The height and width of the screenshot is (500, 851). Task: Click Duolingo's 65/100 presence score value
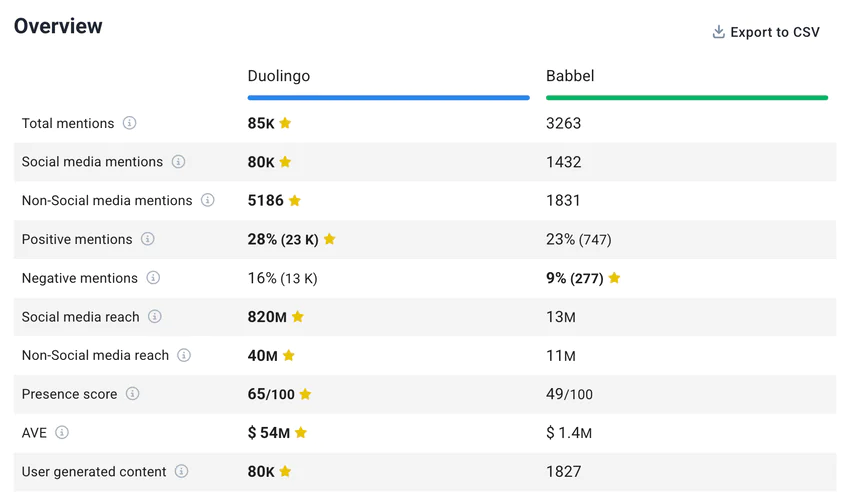(271, 394)
